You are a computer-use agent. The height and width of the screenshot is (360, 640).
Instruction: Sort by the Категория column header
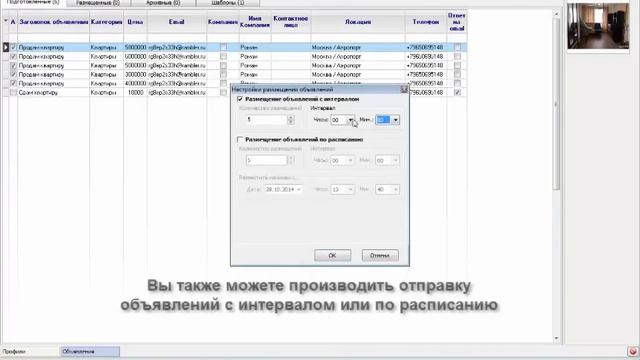[x=107, y=22]
